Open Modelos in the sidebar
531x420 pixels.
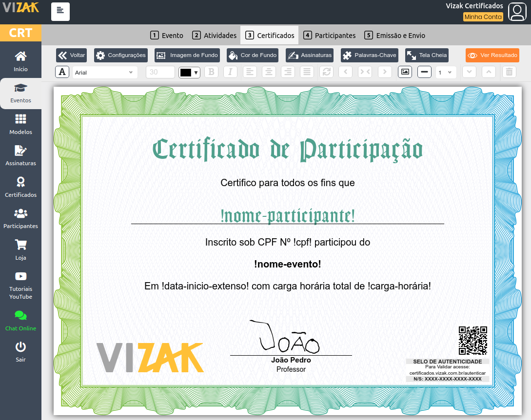pyautogui.click(x=20, y=125)
